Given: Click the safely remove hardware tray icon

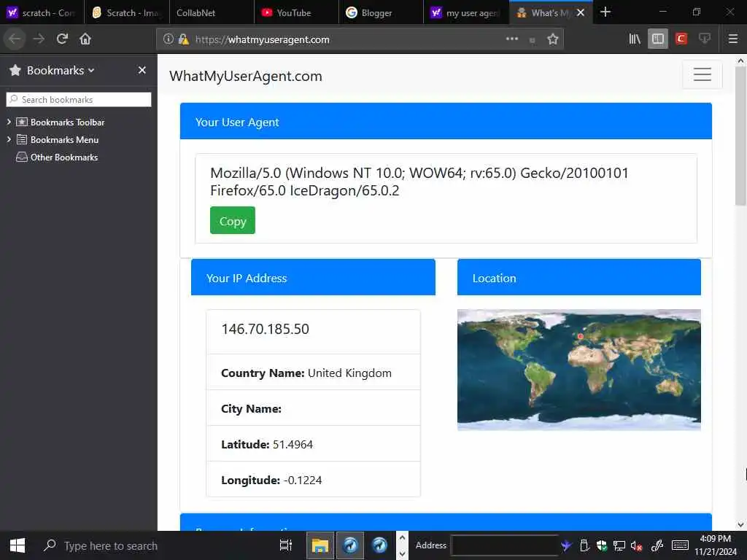Looking at the screenshot, I should [584, 545].
